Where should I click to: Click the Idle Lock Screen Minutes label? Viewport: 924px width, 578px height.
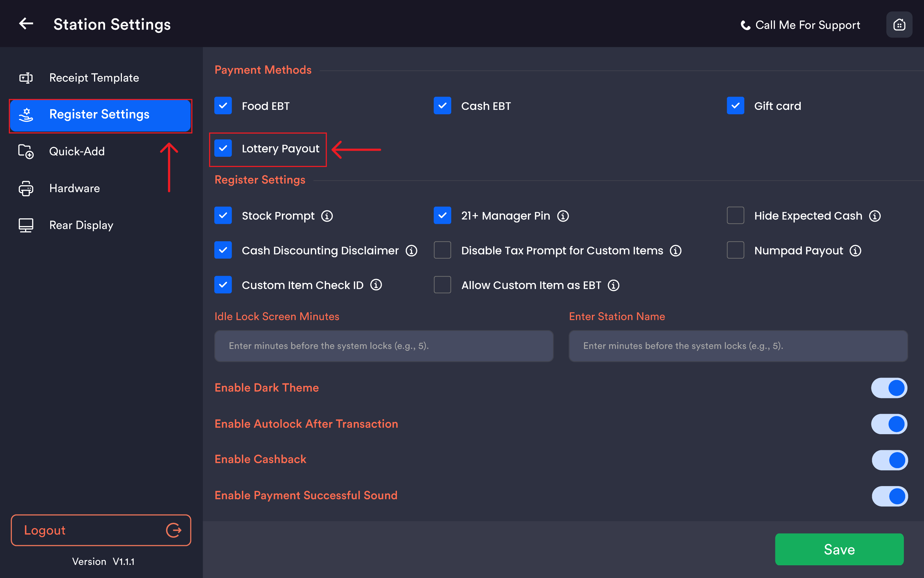pos(277,317)
